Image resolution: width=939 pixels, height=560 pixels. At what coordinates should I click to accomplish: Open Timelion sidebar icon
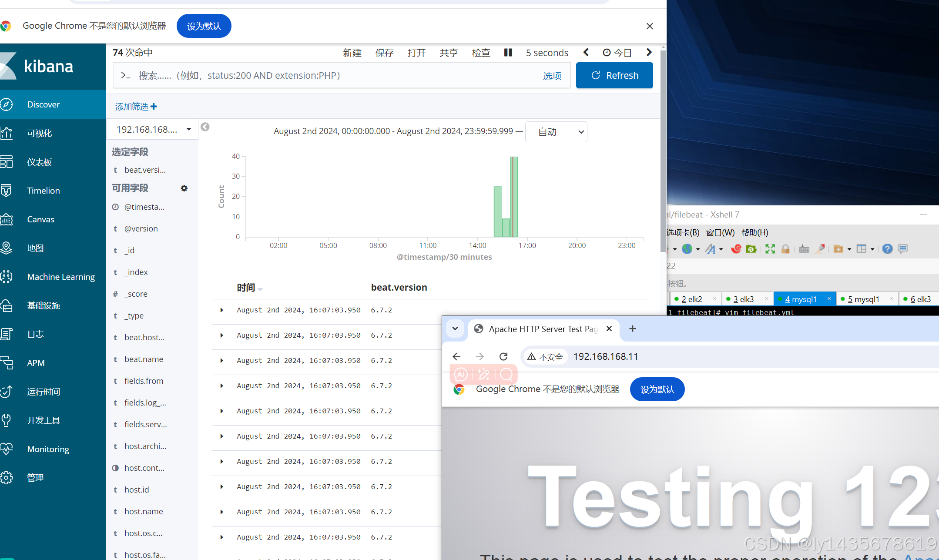7,191
